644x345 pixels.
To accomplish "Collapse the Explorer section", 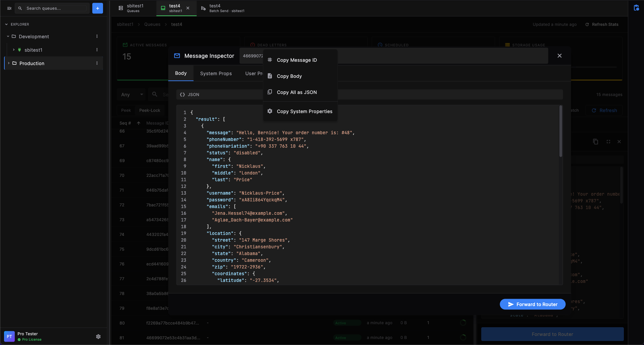I will [6, 24].
